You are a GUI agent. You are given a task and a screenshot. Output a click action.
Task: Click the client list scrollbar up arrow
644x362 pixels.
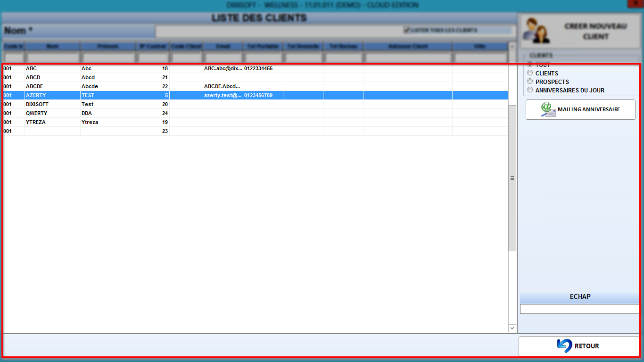point(512,47)
